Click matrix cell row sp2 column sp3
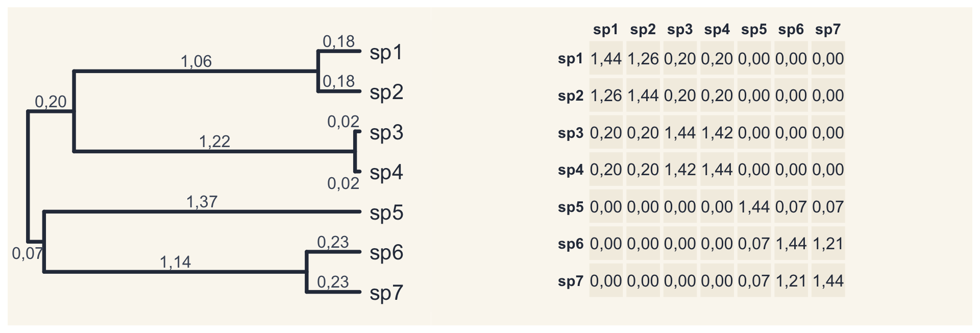The height and width of the screenshot is (333, 980). 680,96
